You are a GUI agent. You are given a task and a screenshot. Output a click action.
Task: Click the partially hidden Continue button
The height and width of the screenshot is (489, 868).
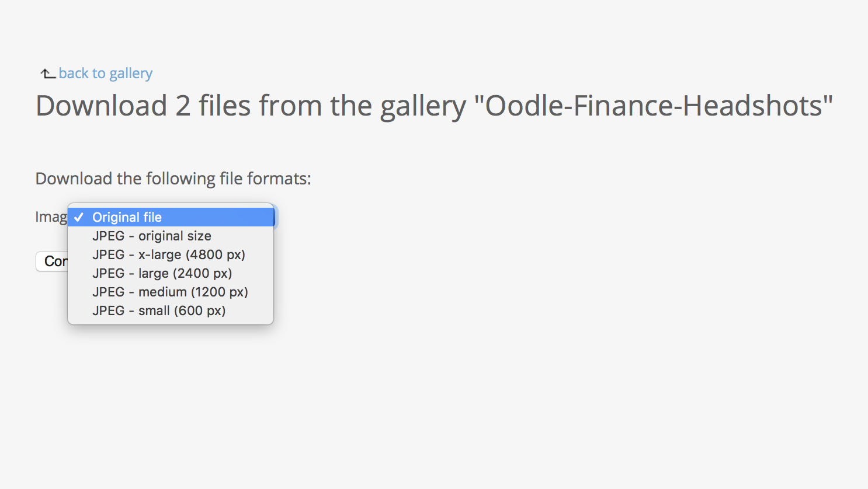52,261
